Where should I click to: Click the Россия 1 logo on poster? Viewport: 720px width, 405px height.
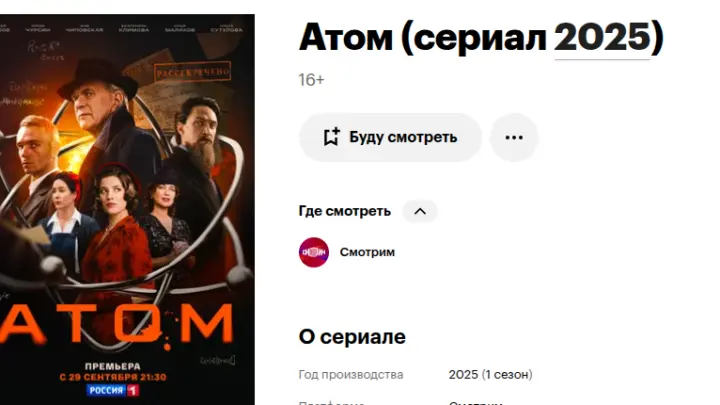[x=113, y=390]
